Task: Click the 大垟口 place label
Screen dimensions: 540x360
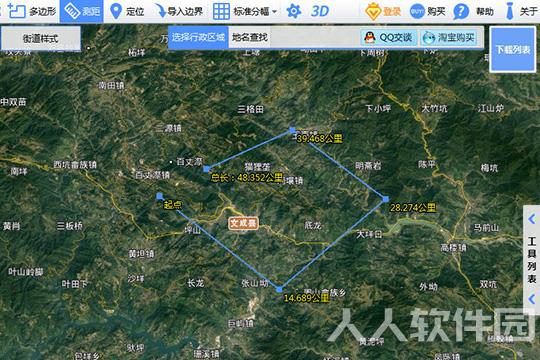Action: click(x=369, y=235)
